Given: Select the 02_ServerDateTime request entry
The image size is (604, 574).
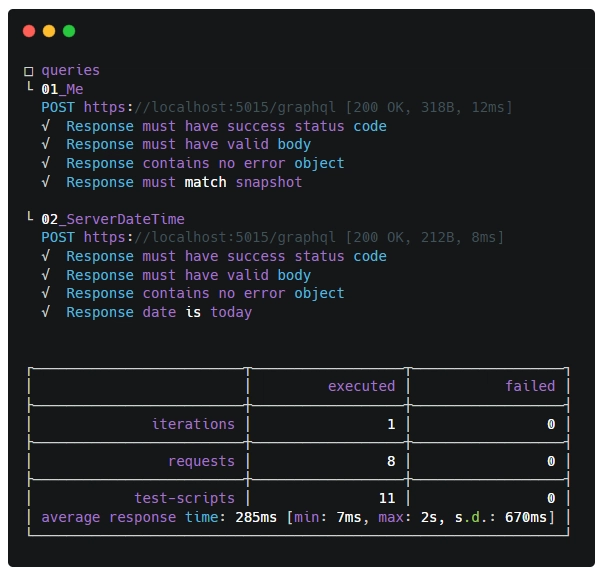Looking at the screenshot, I should click(112, 219).
